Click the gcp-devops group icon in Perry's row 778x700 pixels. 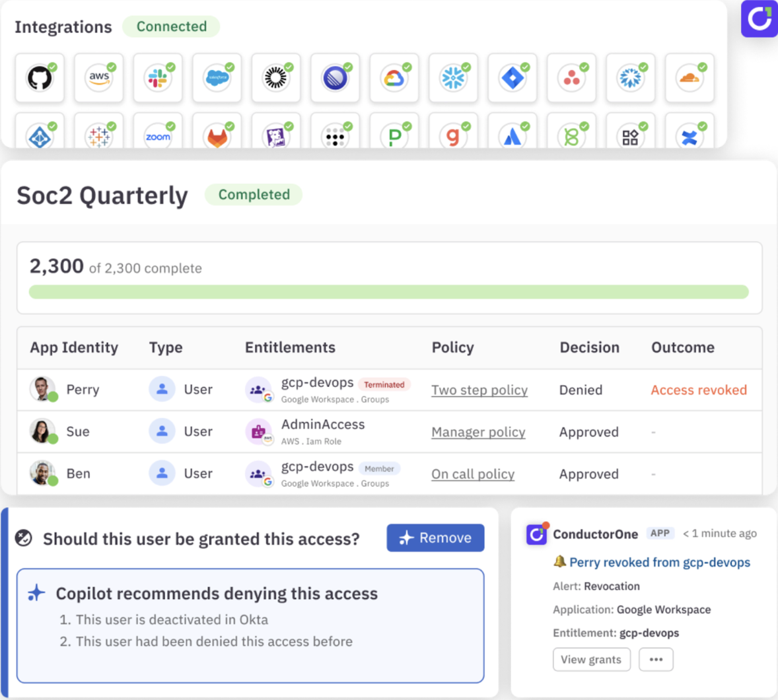pos(258,390)
